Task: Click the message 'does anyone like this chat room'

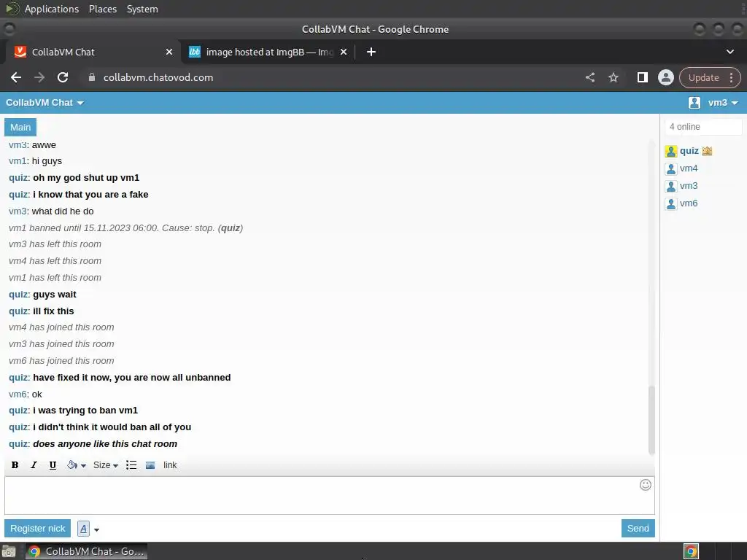Action: (x=105, y=444)
